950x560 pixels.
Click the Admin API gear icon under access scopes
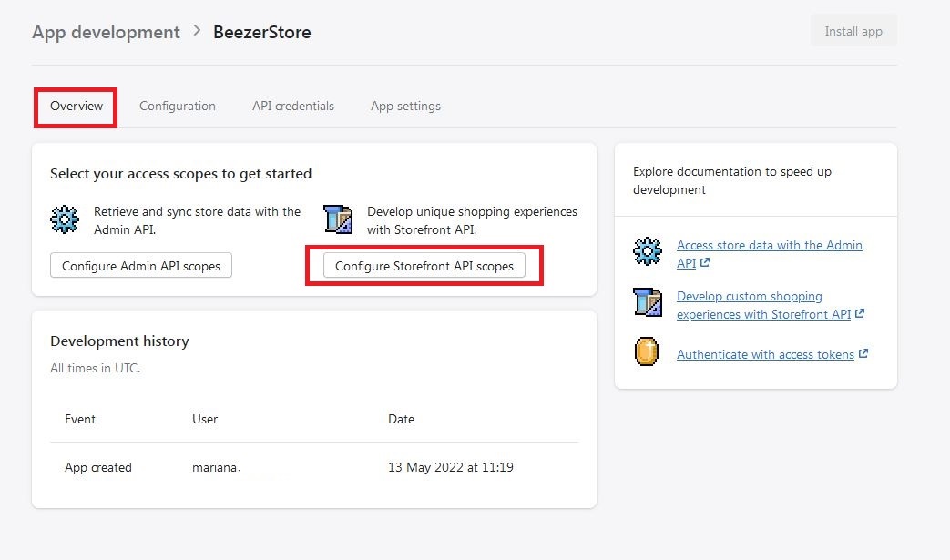(x=65, y=220)
